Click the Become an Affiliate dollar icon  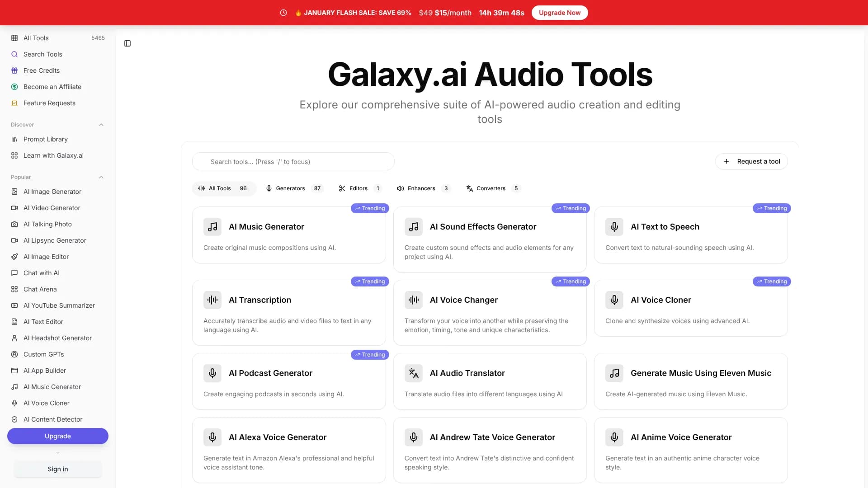pos(14,87)
